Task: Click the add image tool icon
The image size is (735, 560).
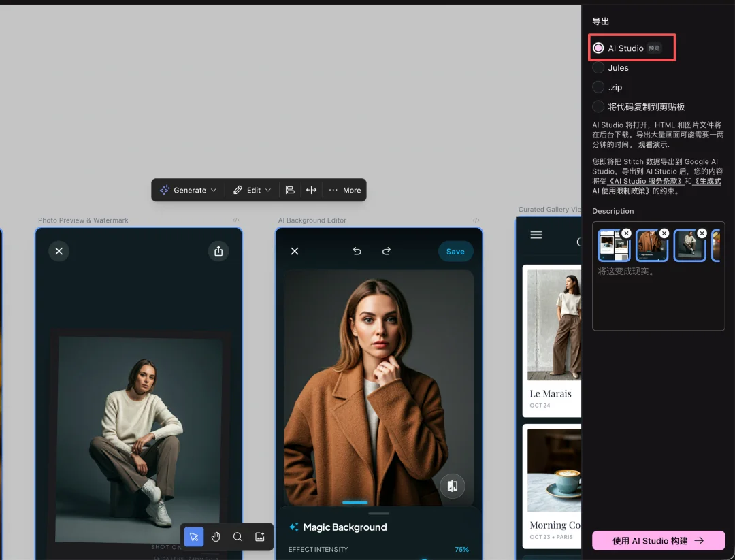Action: coord(259,537)
